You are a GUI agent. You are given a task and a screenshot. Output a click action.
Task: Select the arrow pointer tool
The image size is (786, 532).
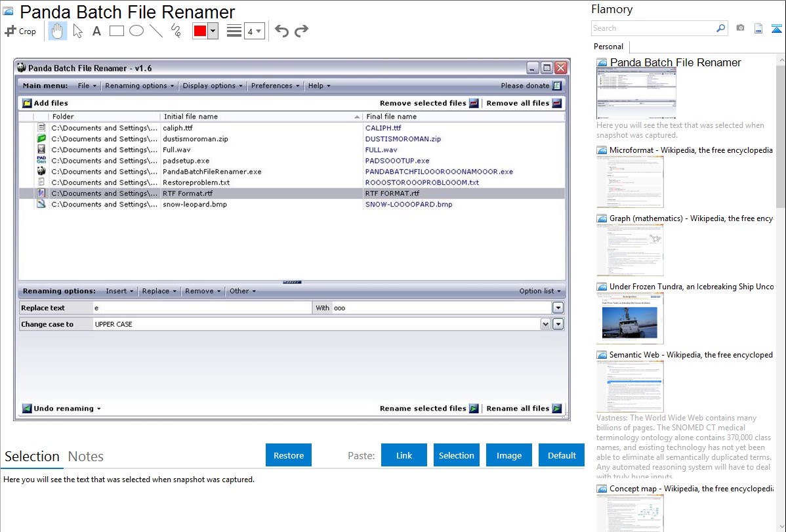pyautogui.click(x=77, y=31)
